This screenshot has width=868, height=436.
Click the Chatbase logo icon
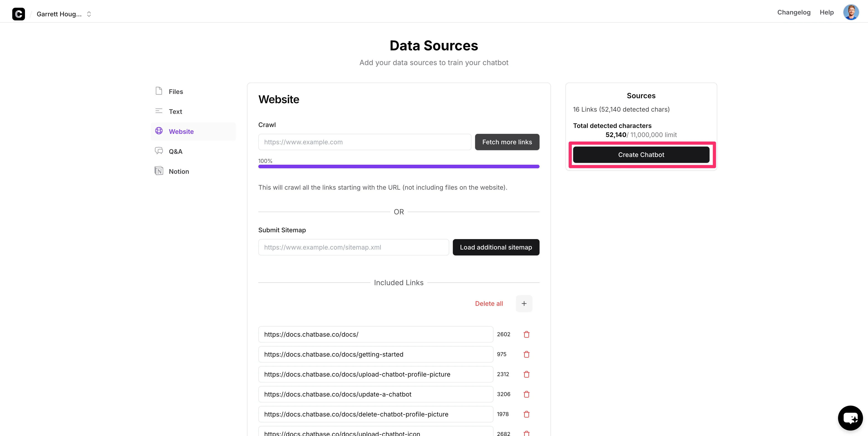point(19,14)
